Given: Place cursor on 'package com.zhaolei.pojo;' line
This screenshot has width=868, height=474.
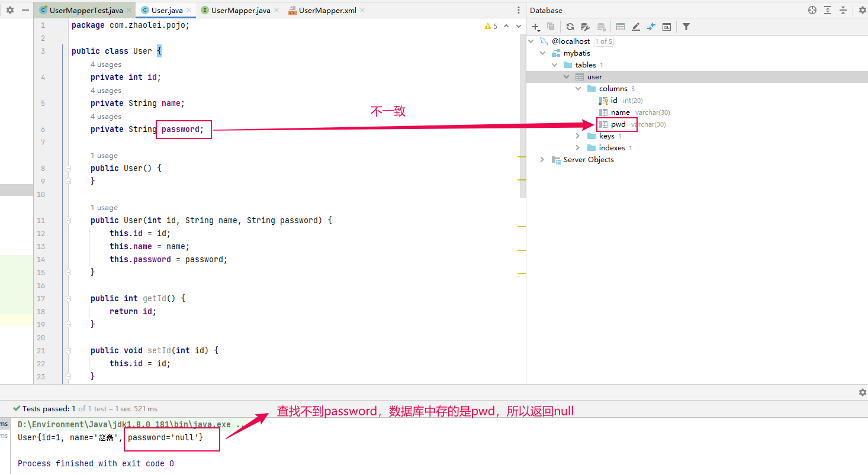Looking at the screenshot, I should [x=130, y=25].
